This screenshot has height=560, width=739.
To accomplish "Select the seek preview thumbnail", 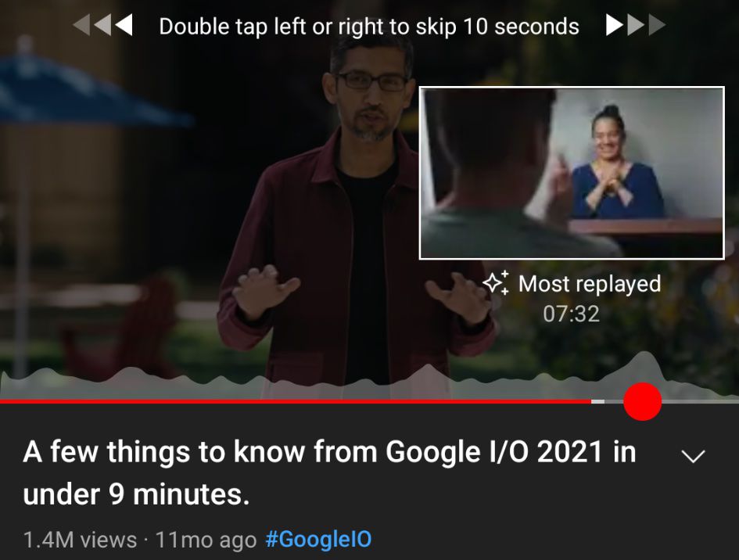I will [572, 173].
